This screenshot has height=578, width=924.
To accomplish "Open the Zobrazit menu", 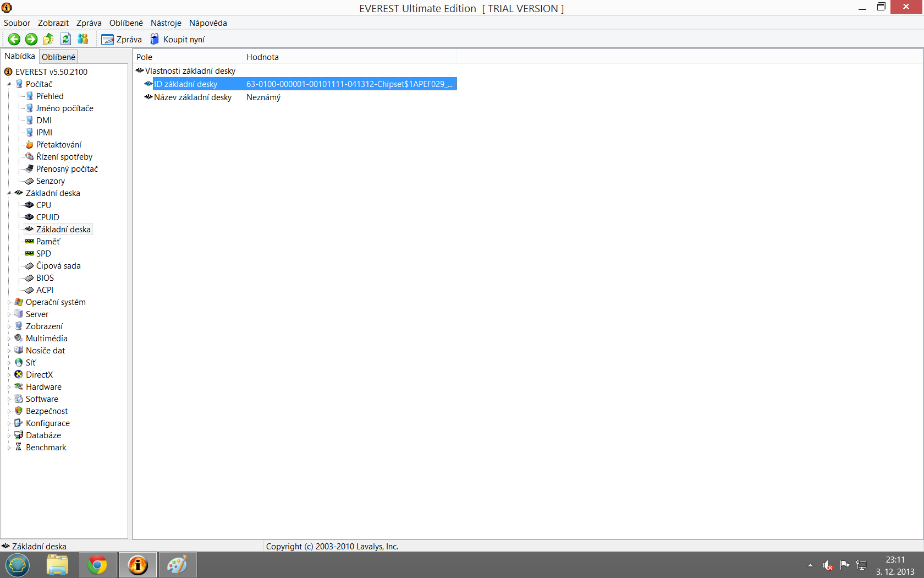I will 53,23.
